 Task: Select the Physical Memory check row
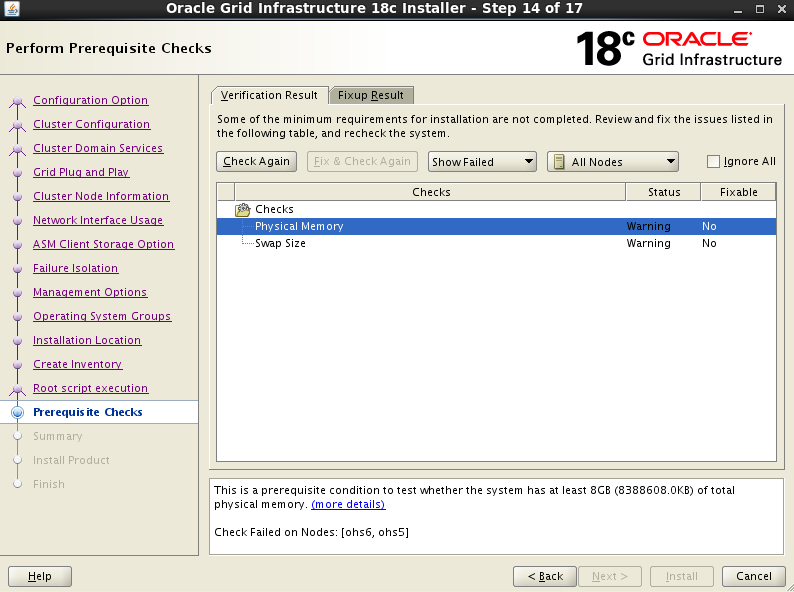point(496,226)
